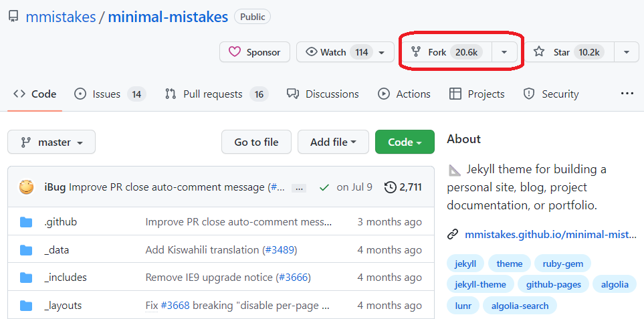Open the on Jul 9 commit date link
The height and width of the screenshot is (319, 644).
pyautogui.click(x=354, y=188)
